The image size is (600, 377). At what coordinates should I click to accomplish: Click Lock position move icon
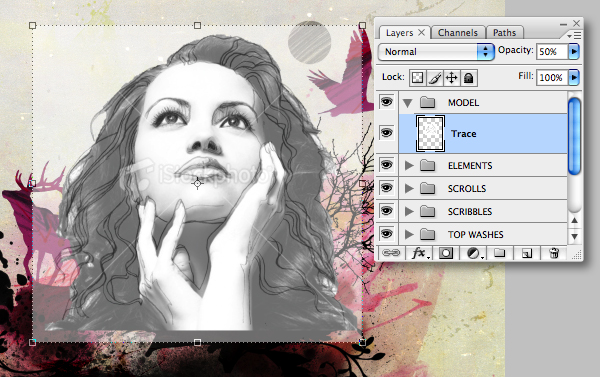point(452,78)
